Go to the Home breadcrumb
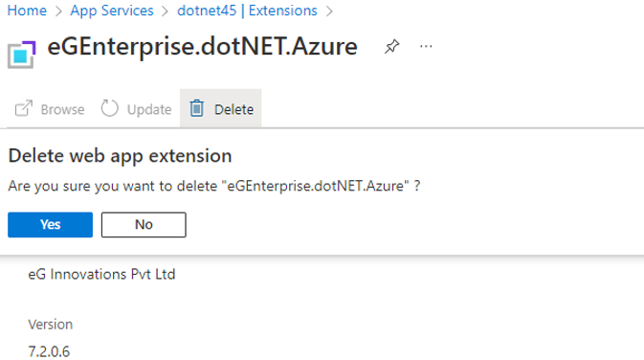The height and width of the screenshot is (360, 644). coord(27,11)
